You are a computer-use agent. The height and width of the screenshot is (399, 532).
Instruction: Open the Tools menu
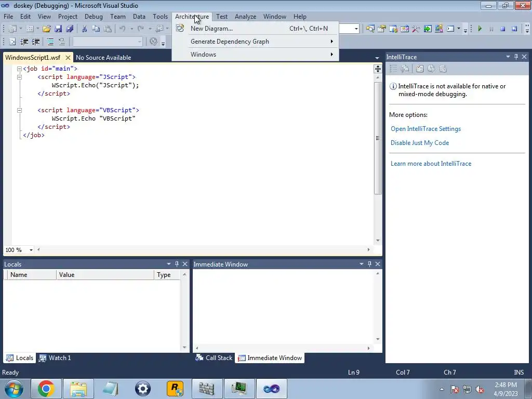[x=160, y=16]
